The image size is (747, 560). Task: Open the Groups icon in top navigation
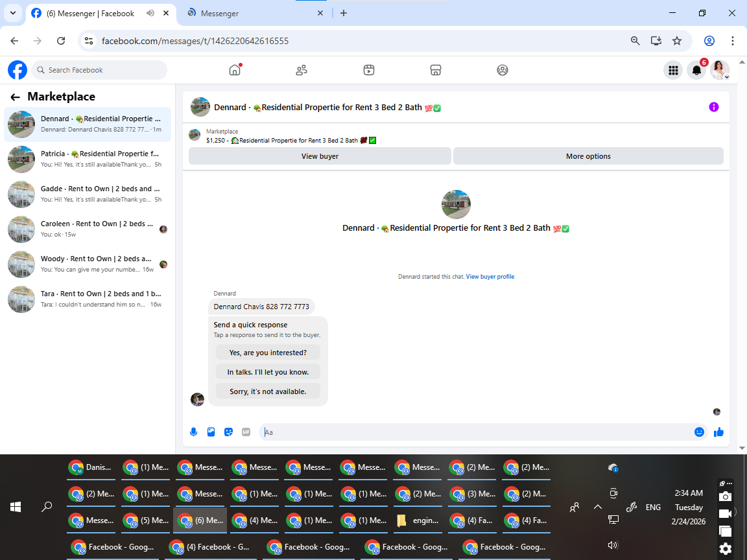[x=503, y=70]
